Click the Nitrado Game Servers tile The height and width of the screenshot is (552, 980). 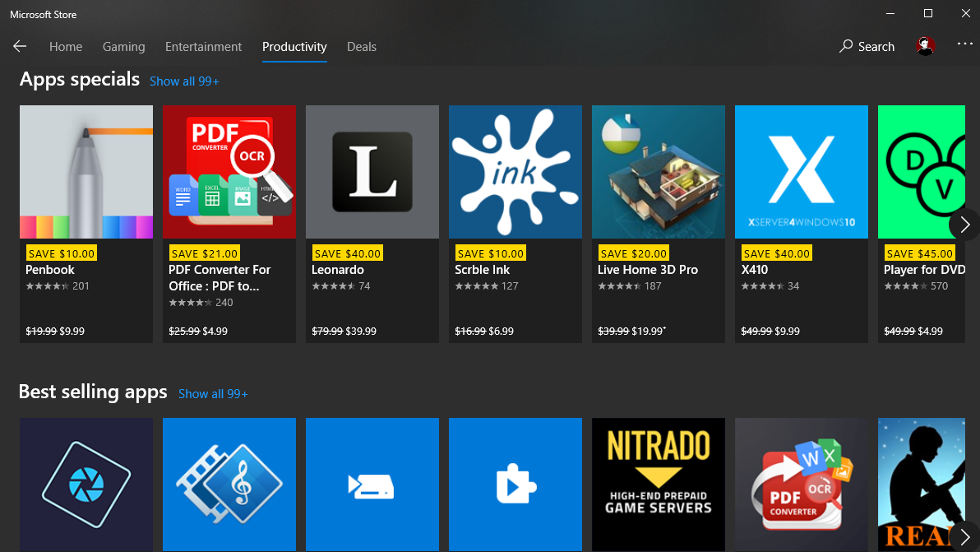click(658, 484)
